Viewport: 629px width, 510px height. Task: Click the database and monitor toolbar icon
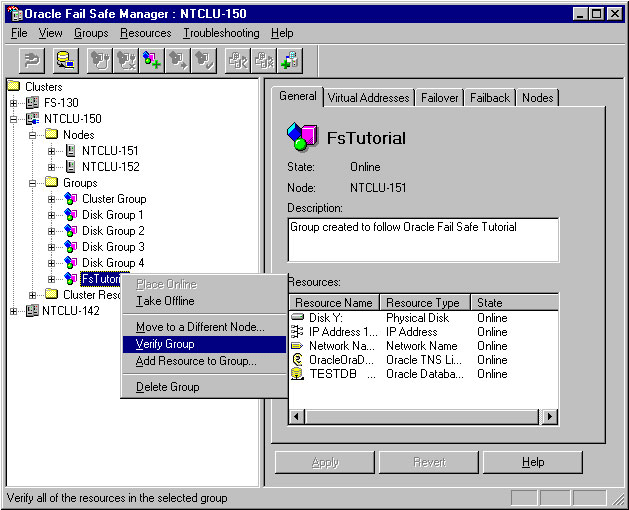[x=66, y=61]
